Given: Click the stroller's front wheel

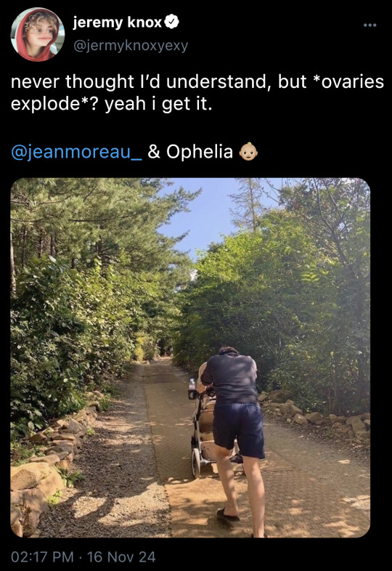Looking at the screenshot, I should coord(196,463).
